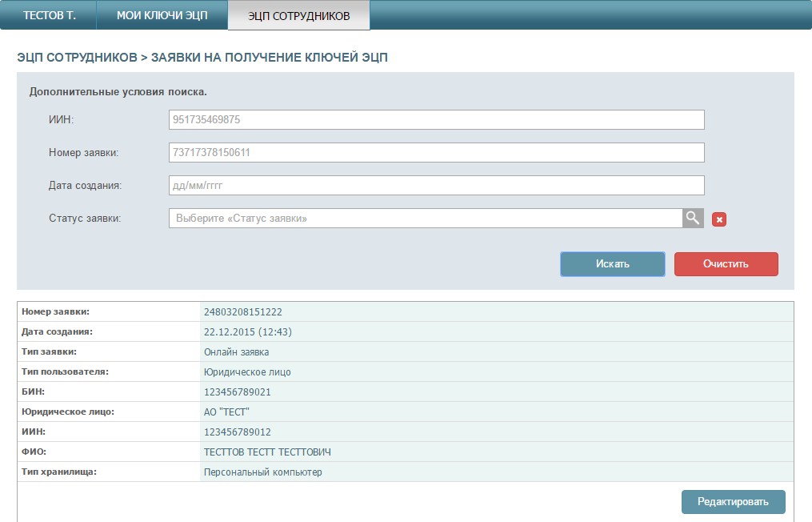Open the ТЕСТОВ Т. profile tab

(49, 16)
